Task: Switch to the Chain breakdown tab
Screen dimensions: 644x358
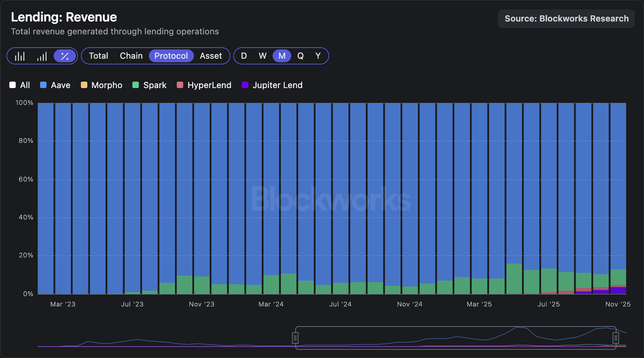Action: [131, 55]
